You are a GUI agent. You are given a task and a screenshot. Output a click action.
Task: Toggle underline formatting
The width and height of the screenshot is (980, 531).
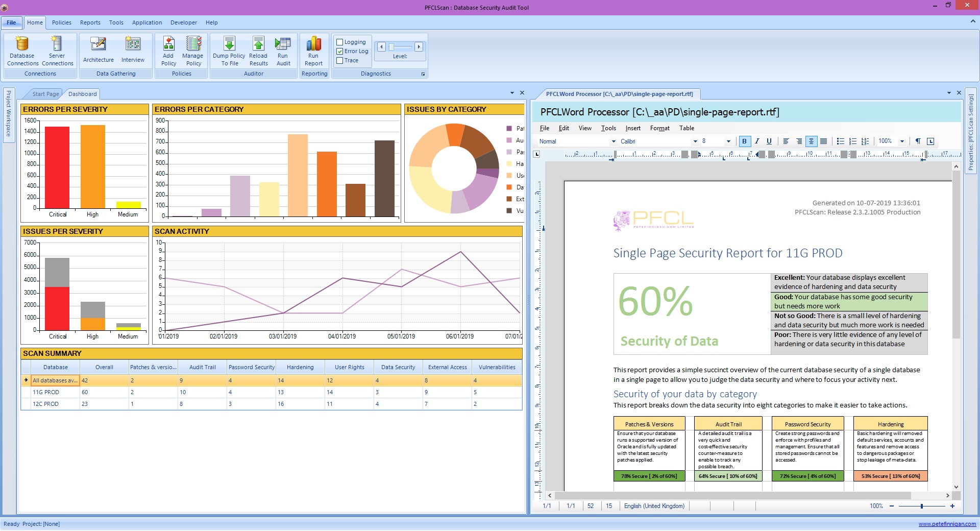pyautogui.click(x=769, y=141)
